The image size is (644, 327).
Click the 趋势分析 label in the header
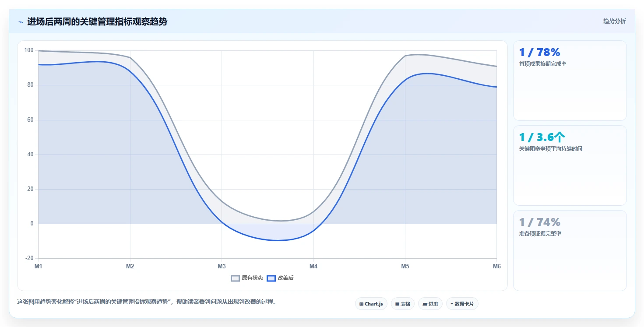pos(614,21)
